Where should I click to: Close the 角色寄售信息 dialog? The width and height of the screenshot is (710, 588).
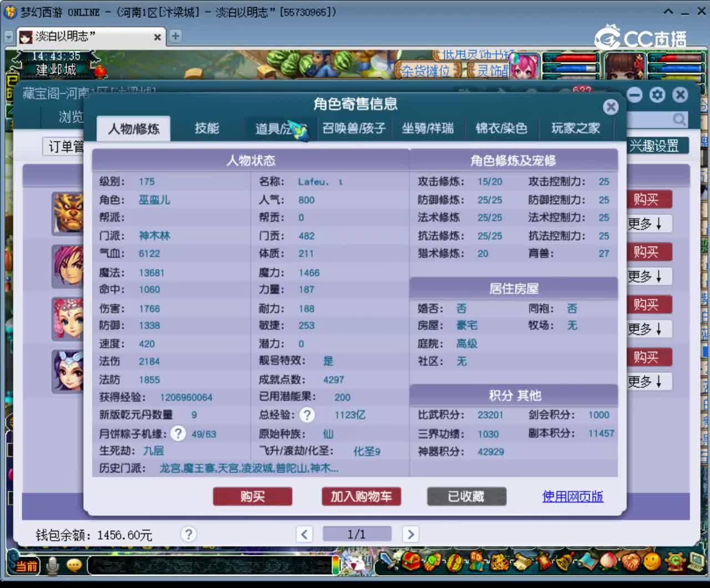click(x=611, y=107)
